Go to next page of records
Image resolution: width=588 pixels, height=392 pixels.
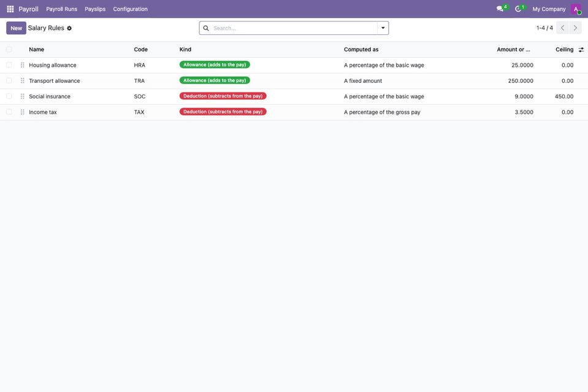575,28
